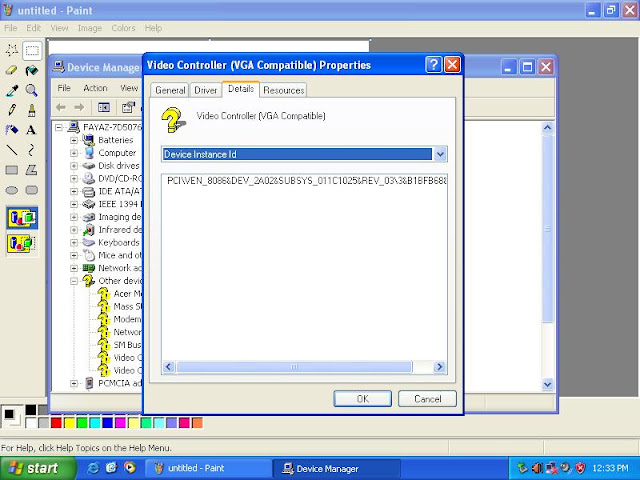Switch to the General tab

coord(170,90)
